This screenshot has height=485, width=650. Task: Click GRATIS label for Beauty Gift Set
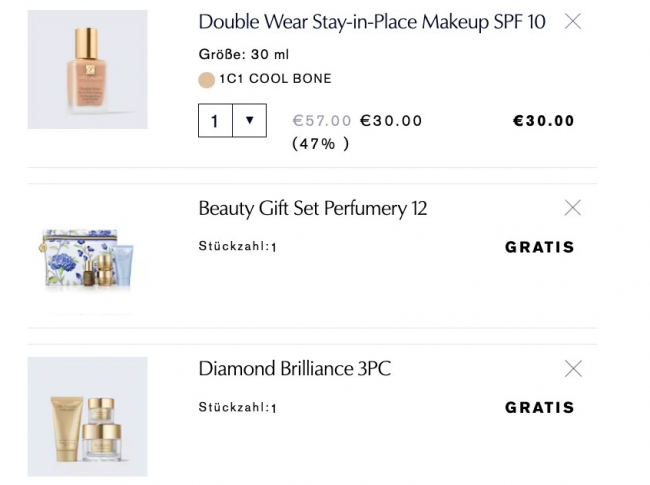(540, 247)
